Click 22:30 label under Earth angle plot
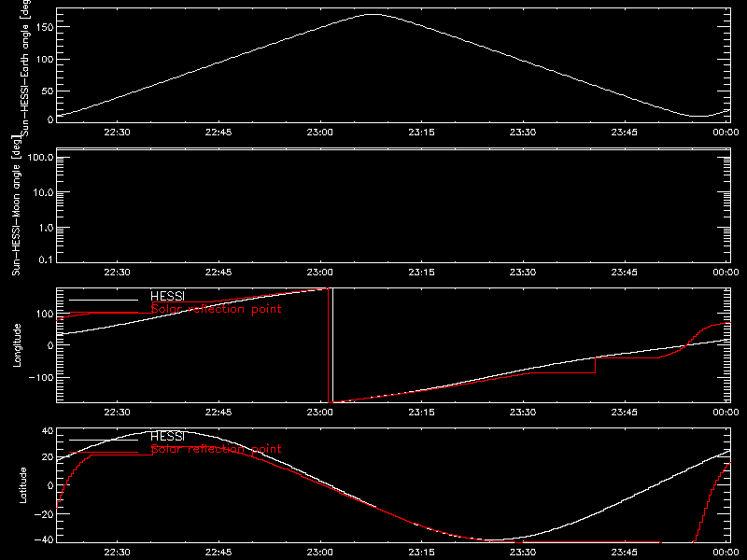The image size is (747, 560). (x=117, y=132)
